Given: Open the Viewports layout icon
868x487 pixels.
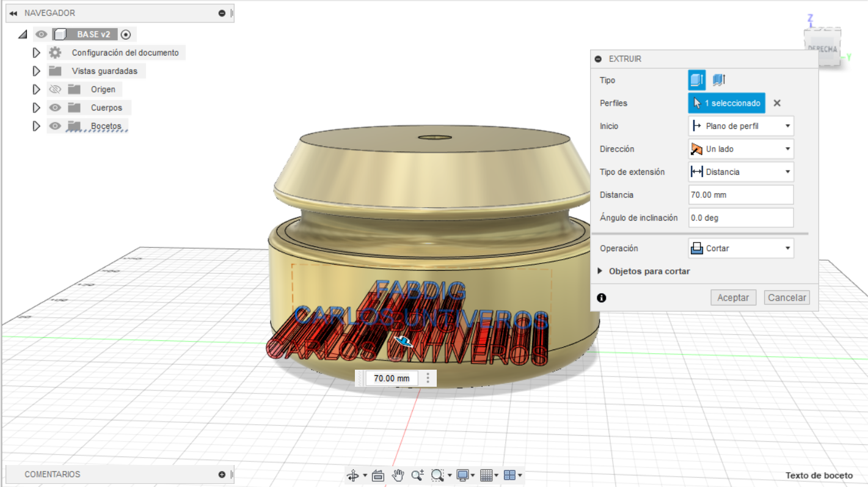Looking at the screenshot, I should coord(510,475).
